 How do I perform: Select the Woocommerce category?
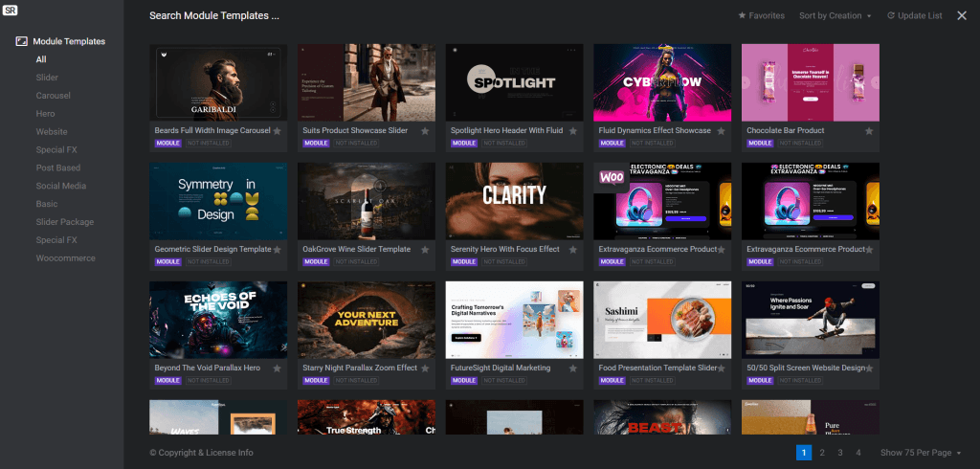click(x=66, y=258)
